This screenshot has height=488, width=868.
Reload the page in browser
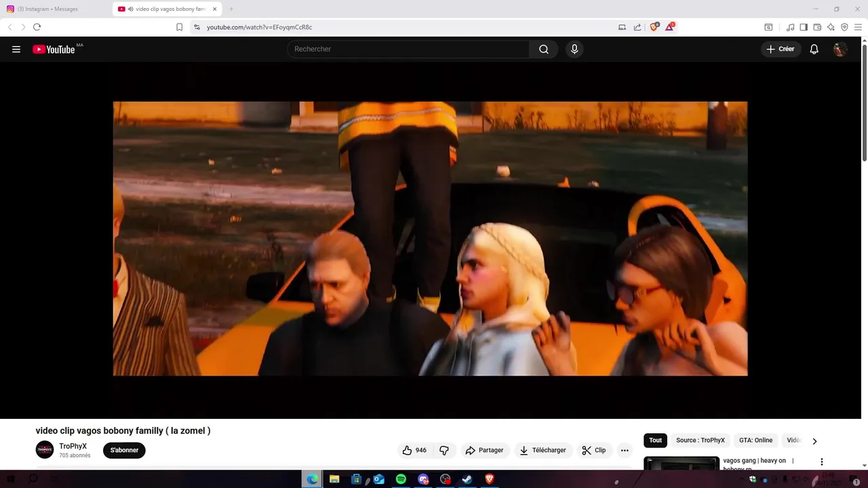pyautogui.click(x=37, y=27)
